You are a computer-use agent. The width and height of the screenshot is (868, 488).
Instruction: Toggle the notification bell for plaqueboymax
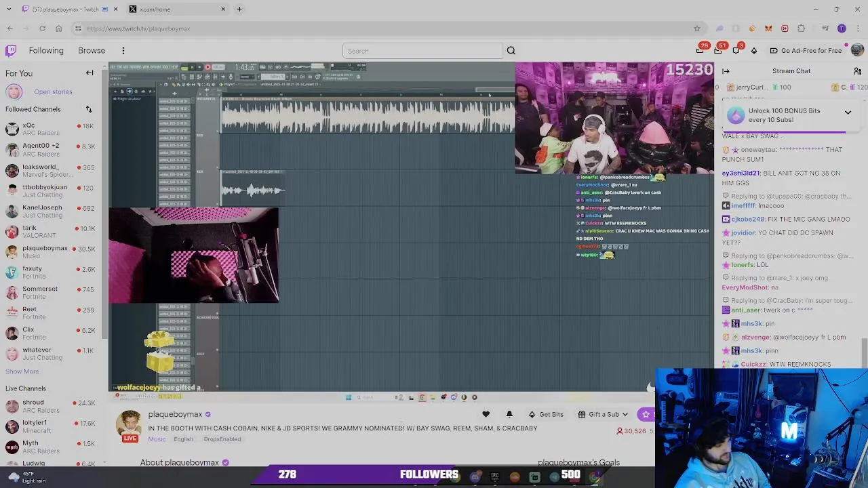[x=509, y=414]
